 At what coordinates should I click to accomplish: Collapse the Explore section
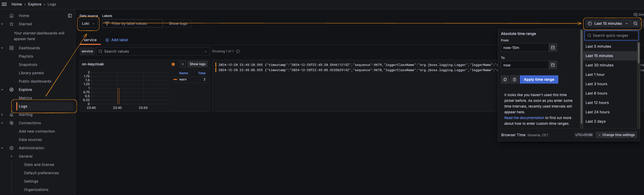pyautogui.click(x=2, y=90)
